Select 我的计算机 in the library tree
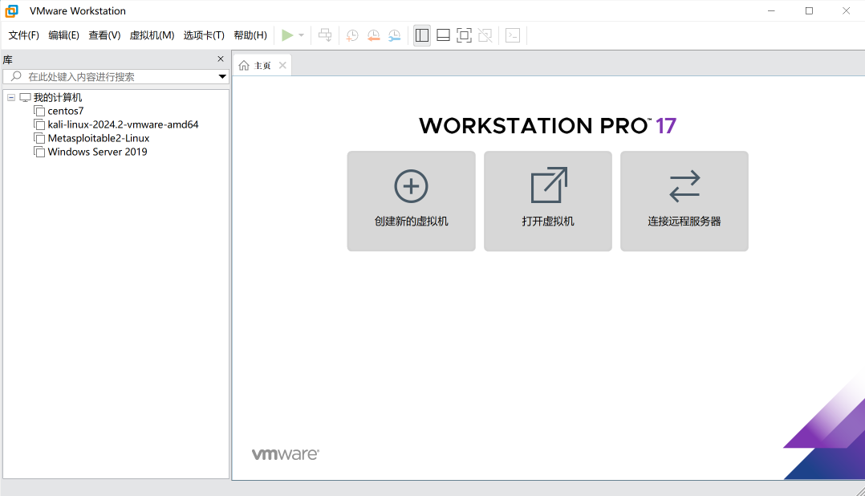The width and height of the screenshot is (865, 496). pos(57,98)
